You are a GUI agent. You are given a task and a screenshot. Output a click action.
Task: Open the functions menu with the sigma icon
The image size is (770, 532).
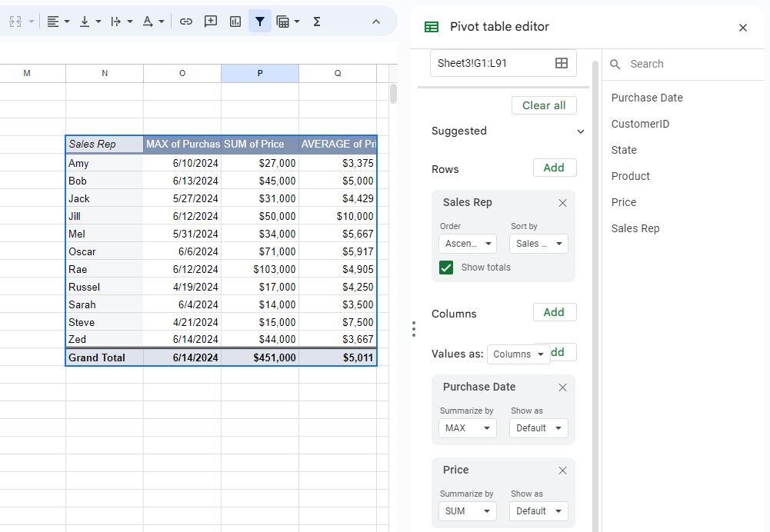click(x=316, y=21)
